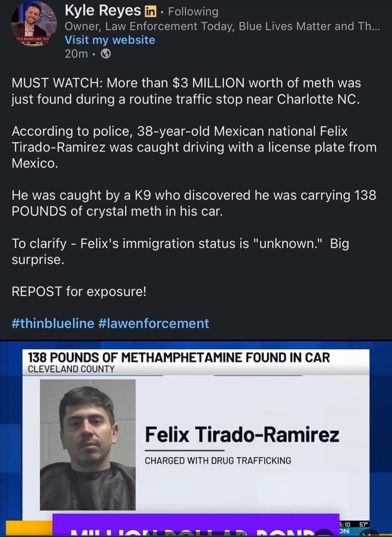This screenshot has width=392, height=537.
Task: Click the play area of the news video
Action: pyautogui.click(x=196, y=436)
